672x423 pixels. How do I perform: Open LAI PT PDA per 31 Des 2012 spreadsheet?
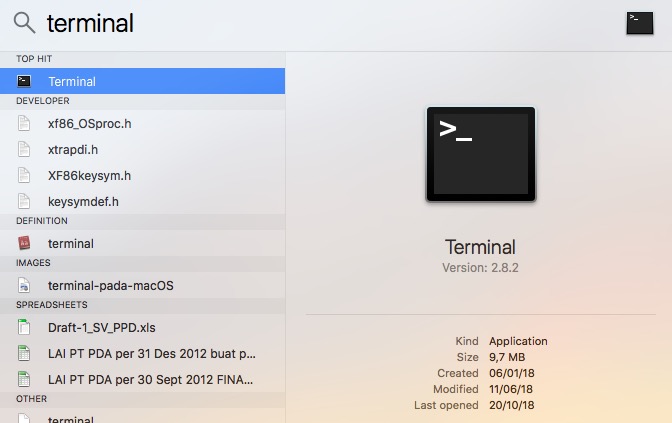(x=152, y=353)
